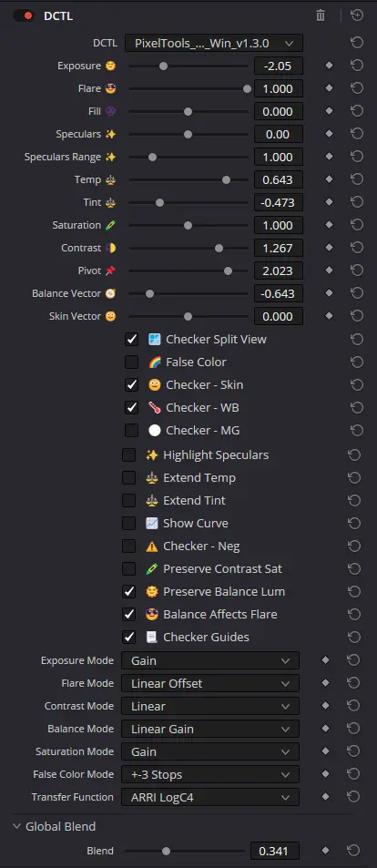Open the False Color Mode dropdown
The image size is (377, 868).
[x=210, y=774]
